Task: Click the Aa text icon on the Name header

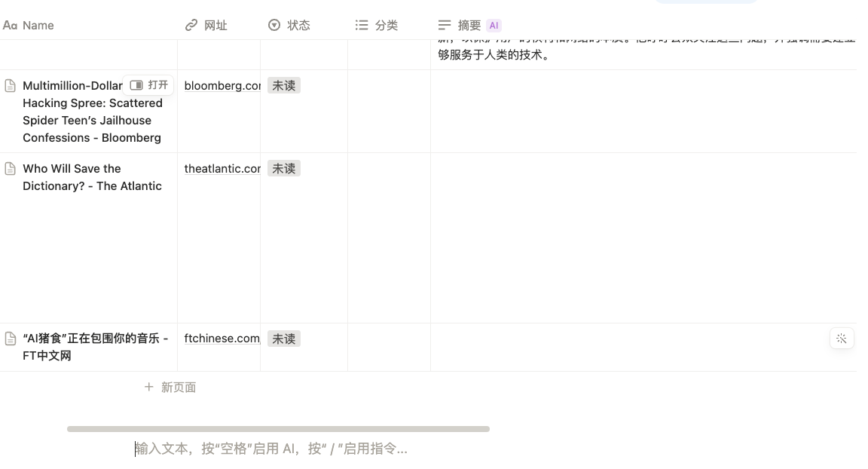Action: tap(10, 25)
